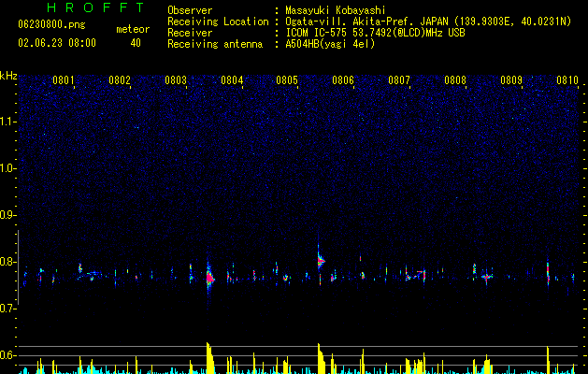Click the date stamp 02.06.23 08:00
Image resolution: width=588 pixels, height=374 pixels.
[x=57, y=43]
